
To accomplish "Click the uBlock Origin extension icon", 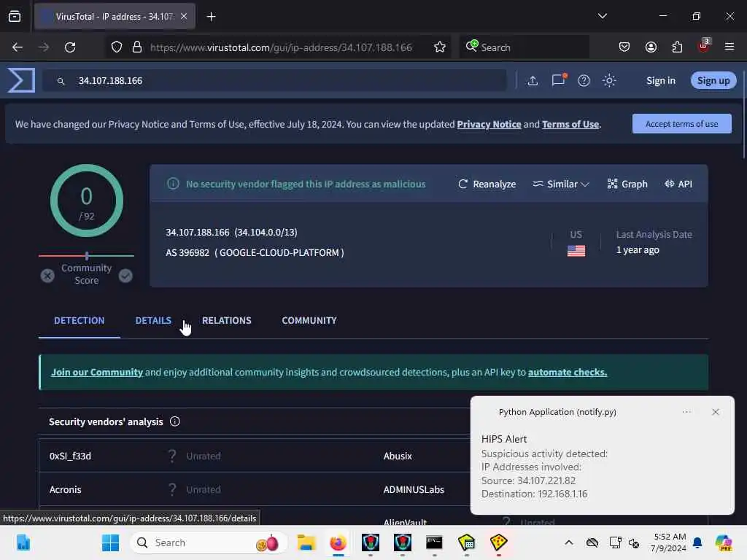I will [703, 46].
